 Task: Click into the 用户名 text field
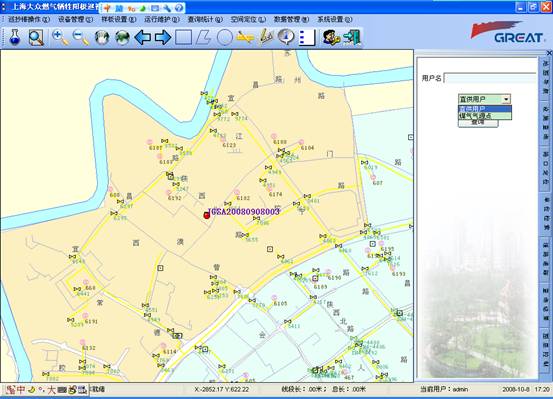click(x=490, y=78)
